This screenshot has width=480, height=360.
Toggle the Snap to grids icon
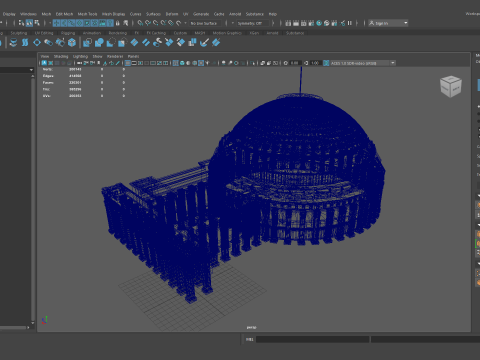[140, 23]
